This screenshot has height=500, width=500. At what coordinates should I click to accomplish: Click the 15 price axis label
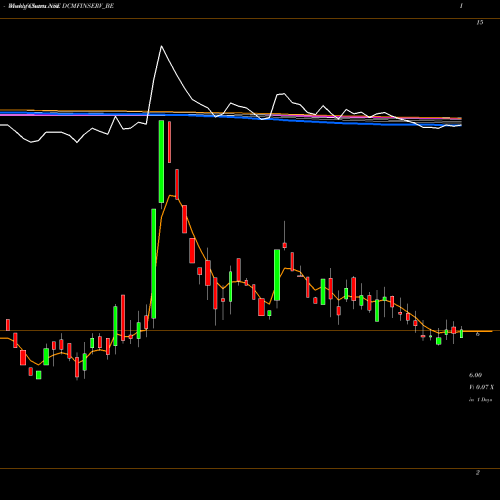tap(479, 22)
